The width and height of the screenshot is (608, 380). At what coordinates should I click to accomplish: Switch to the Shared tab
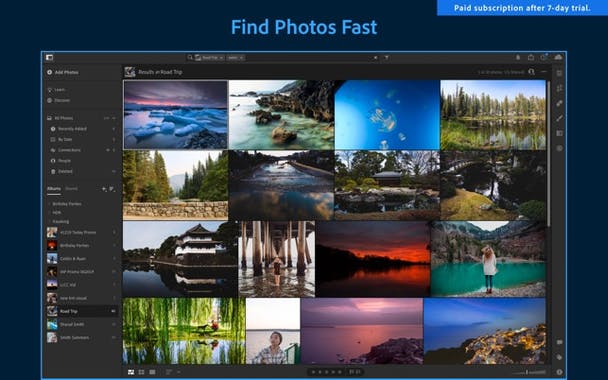(71, 189)
